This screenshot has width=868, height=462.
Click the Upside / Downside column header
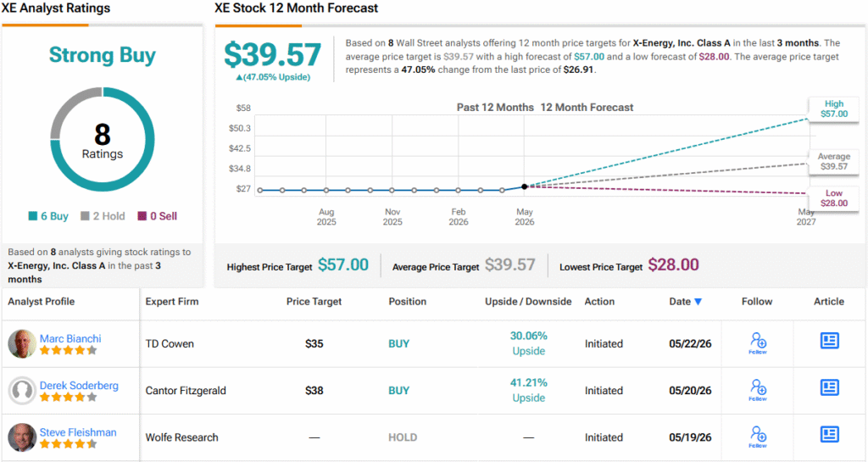[x=528, y=302]
